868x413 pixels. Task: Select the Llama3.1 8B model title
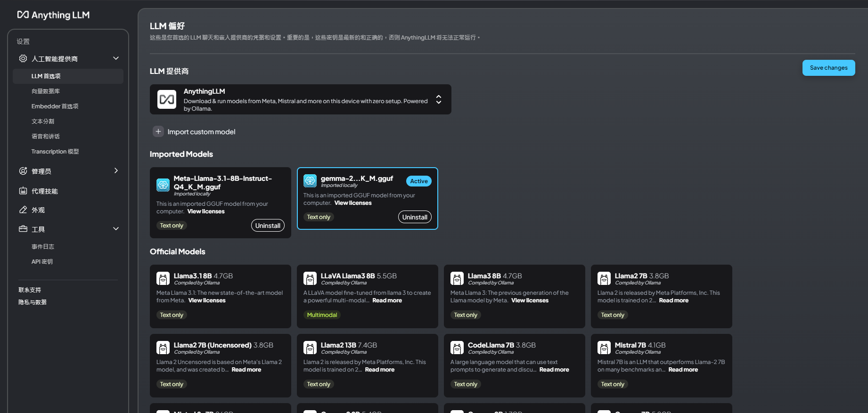click(x=193, y=276)
